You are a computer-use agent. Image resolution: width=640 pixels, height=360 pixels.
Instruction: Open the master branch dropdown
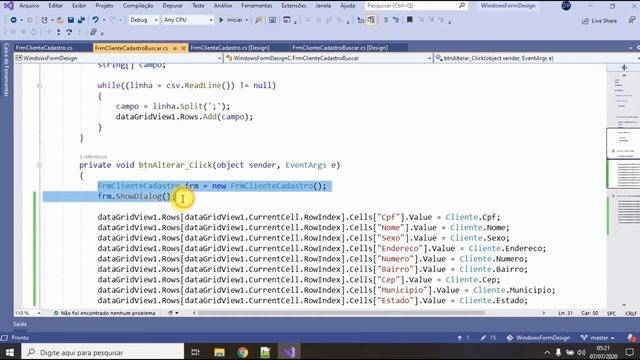pyautogui.click(x=598, y=338)
